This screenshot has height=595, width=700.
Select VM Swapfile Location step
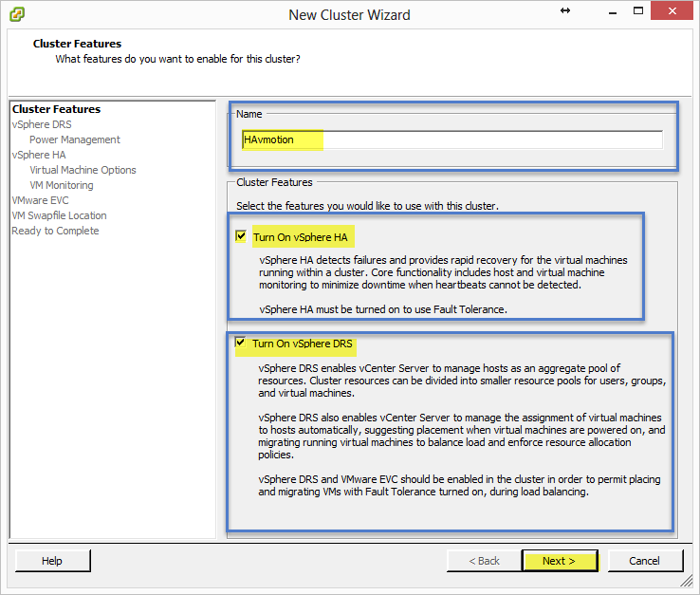[x=59, y=215]
